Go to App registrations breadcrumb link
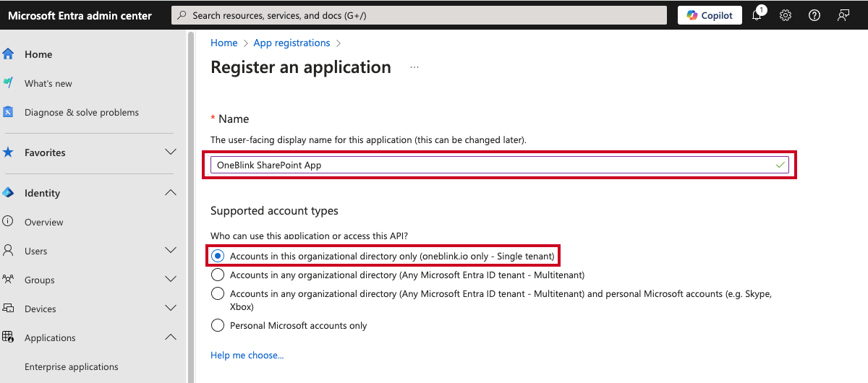 coord(292,43)
